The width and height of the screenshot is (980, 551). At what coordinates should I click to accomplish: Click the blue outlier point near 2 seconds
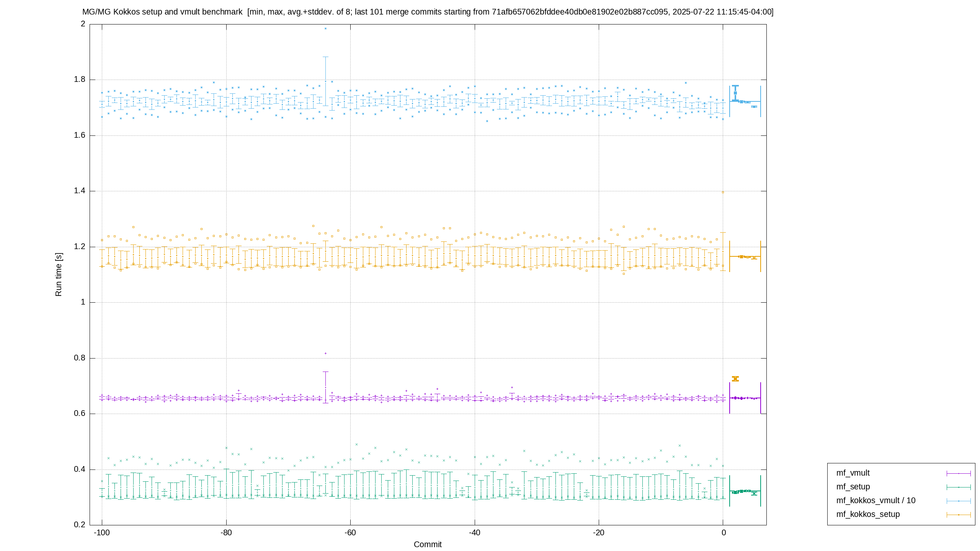pos(325,29)
